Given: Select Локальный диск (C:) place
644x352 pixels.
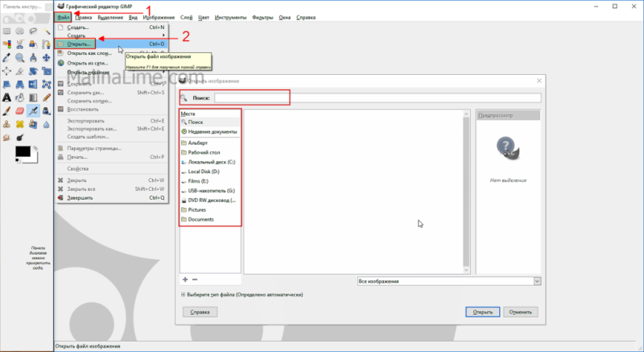Looking at the screenshot, I should pyautogui.click(x=210, y=162).
